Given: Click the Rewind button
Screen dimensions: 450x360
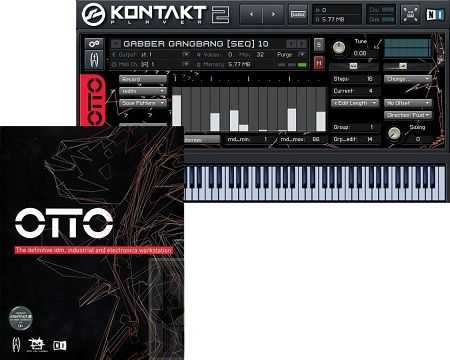Looking at the screenshot, I should click(x=143, y=79).
